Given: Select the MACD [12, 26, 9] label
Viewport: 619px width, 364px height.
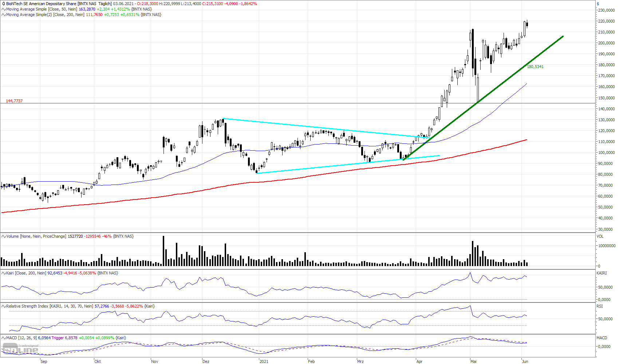Looking at the screenshot, I should pyautogui.click(x=21, y=338).
